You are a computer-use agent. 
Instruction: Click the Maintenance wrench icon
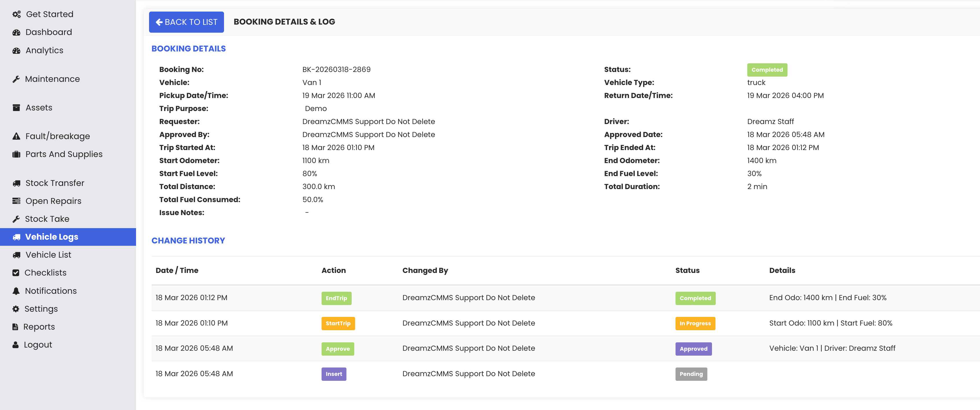[x=16, y=80]
